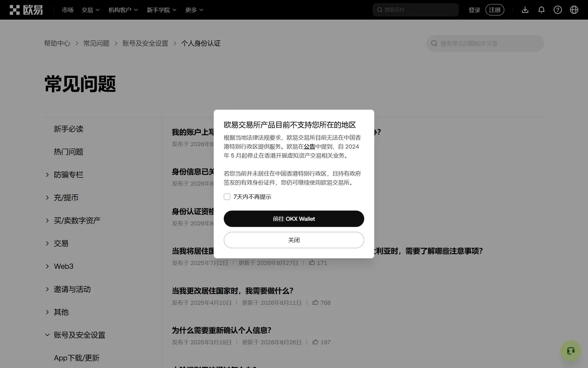588x368 pixels.
Task: Open notifications bell icon
Action: (x=541, y=10)
